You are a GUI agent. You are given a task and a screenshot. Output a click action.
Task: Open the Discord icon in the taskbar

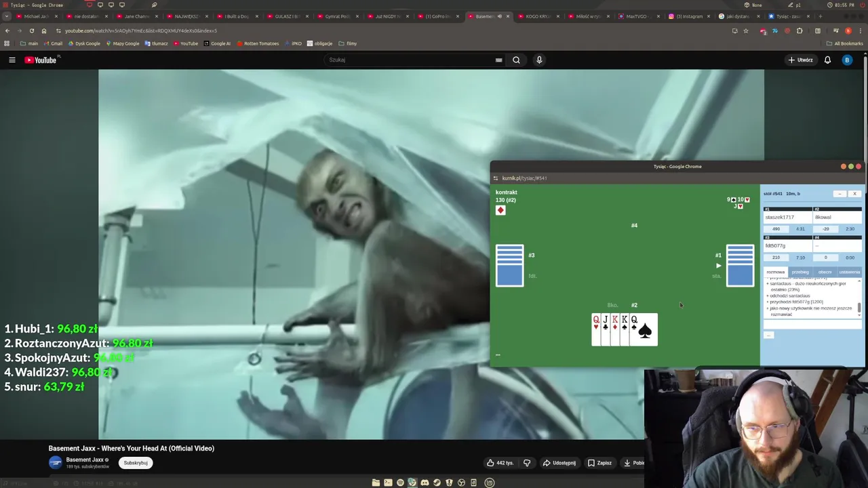pyautogui.click(x=425, y=483)
